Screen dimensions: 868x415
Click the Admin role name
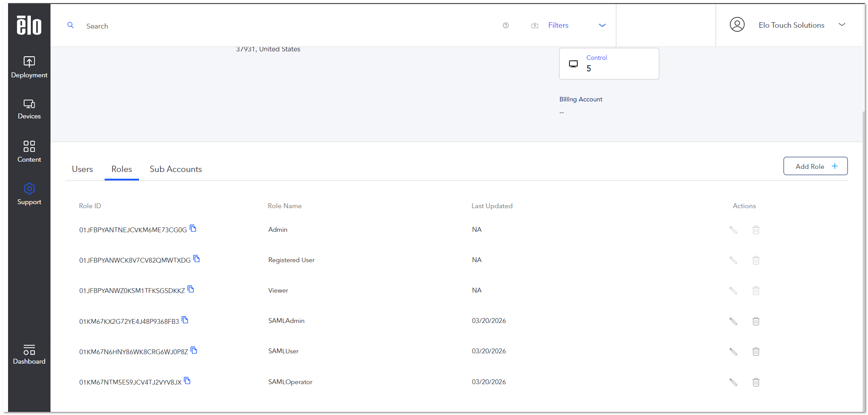pos(278,230)
